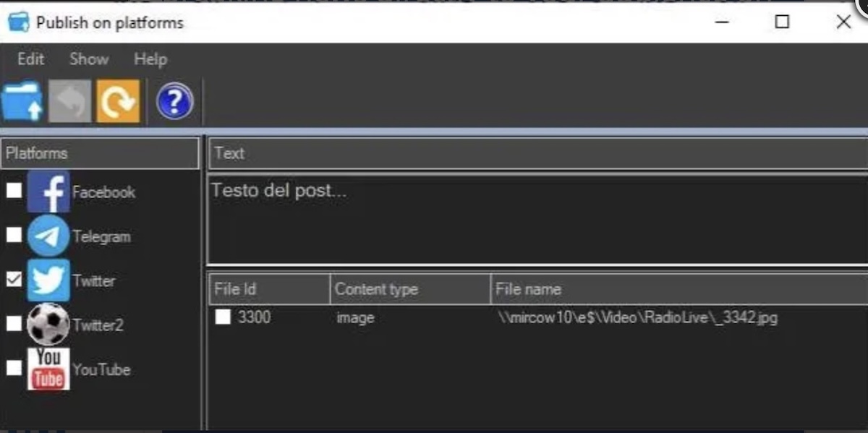This screenshot has height=433, width=868.
Task: Enable the Telegram platform checkbox
Action: pos(14,235)
